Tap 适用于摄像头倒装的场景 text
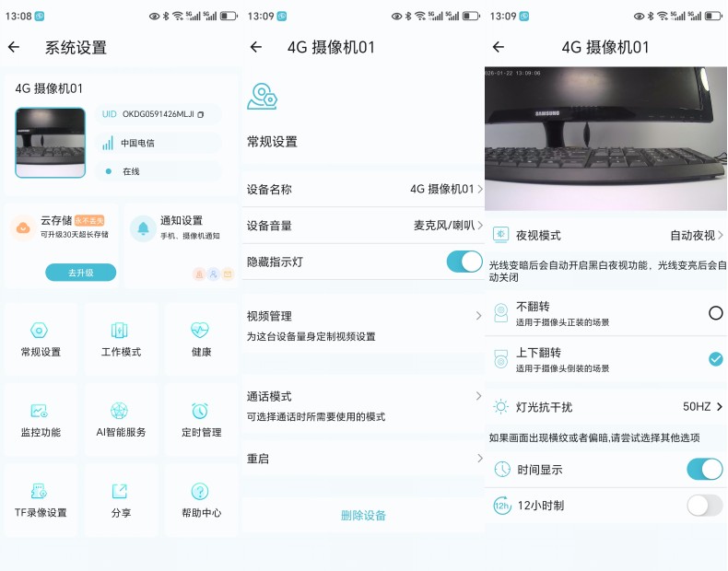728x571 pixels. (563, 368)
